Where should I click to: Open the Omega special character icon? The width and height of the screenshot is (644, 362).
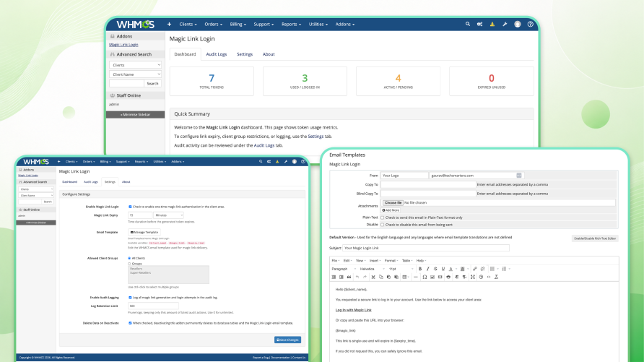click(425, 277)
